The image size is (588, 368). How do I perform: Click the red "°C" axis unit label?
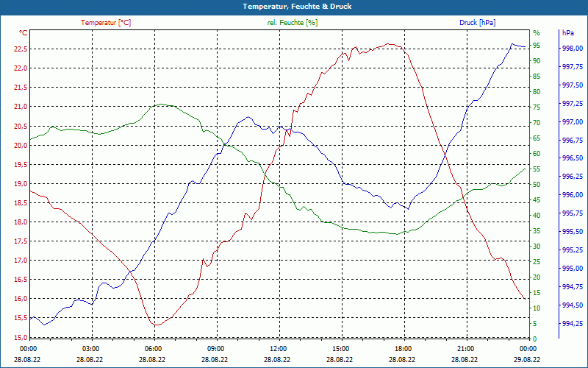pyautogui.click(x=24, y=33)
